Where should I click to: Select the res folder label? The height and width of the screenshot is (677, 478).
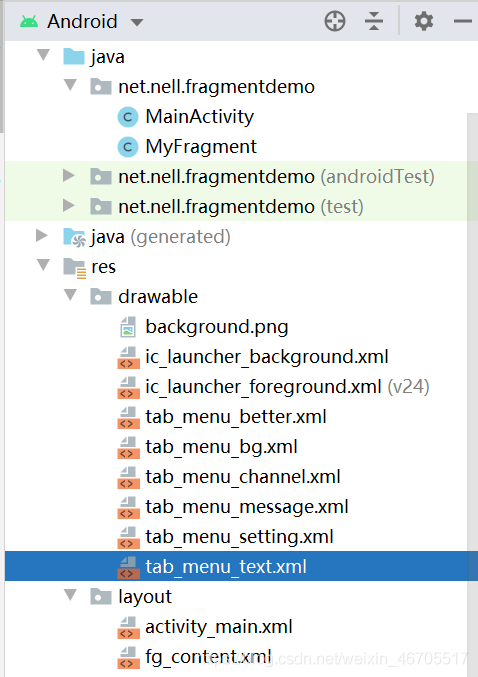tap(104, 267)
